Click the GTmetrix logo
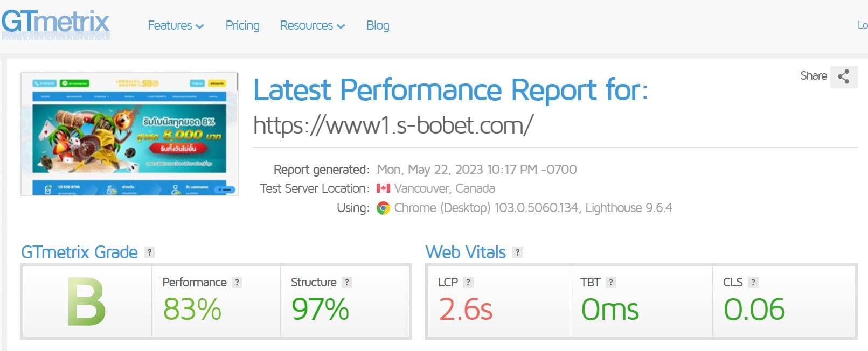Screen dimensions: 868x351 (55, 24)
